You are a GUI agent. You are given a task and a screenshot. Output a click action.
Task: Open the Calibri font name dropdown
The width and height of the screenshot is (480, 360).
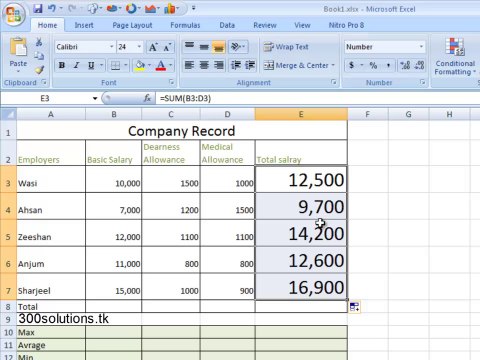coord(112,47)
